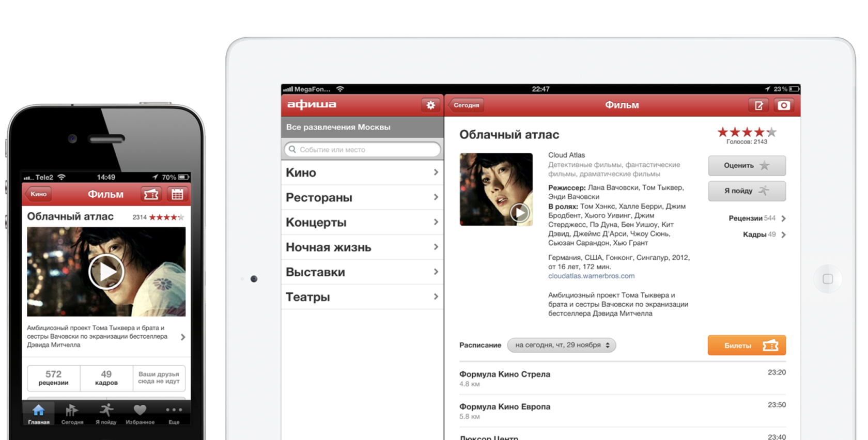Open 572 рецензии on iPhone
The image size is (868, 440).
pos(54,378)
